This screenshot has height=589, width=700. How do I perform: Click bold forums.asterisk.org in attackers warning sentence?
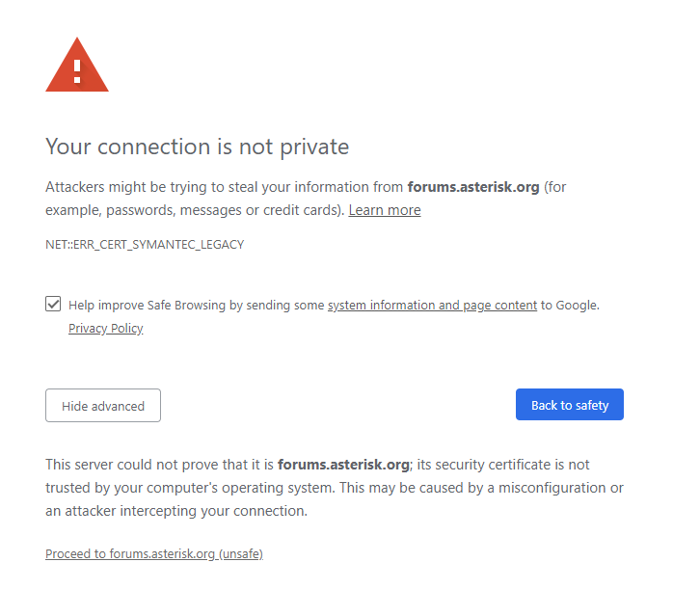[473, 187]
